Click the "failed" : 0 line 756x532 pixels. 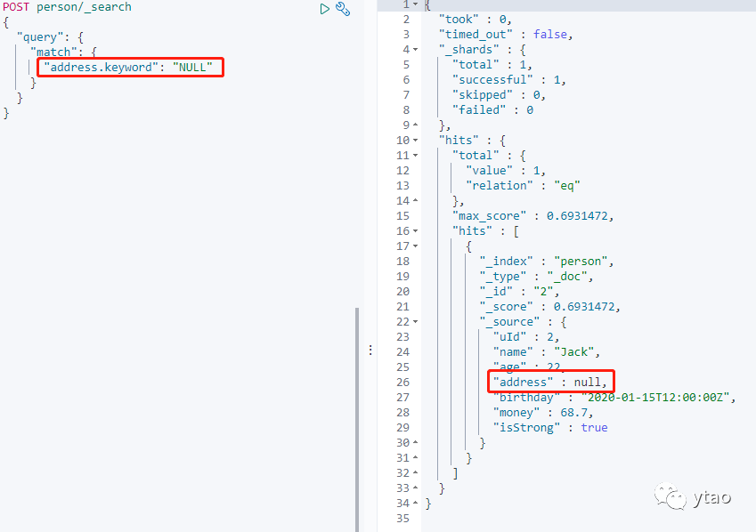pyautogui.click(x=492, y=110)
